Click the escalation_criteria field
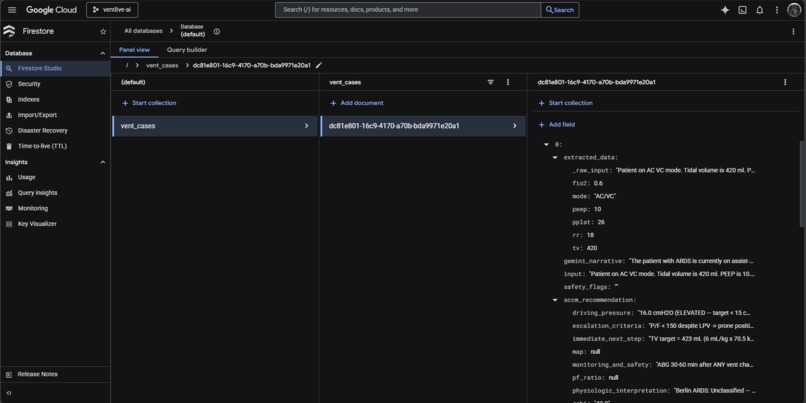The image size is (806, 403). coord(663,325)
